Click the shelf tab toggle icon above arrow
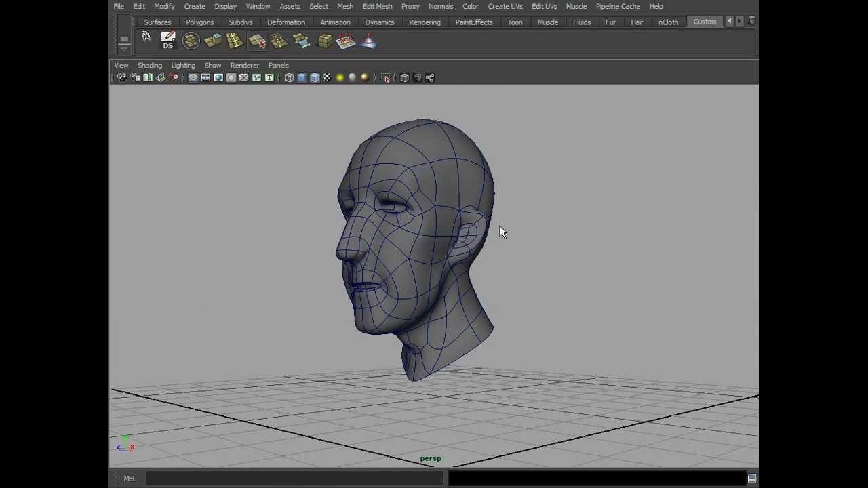Screen dimensions: 868x488 click(x=124, y=39)
